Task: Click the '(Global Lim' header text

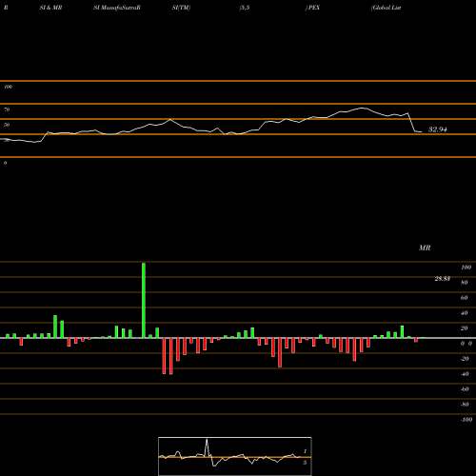Action: [387, 8]
